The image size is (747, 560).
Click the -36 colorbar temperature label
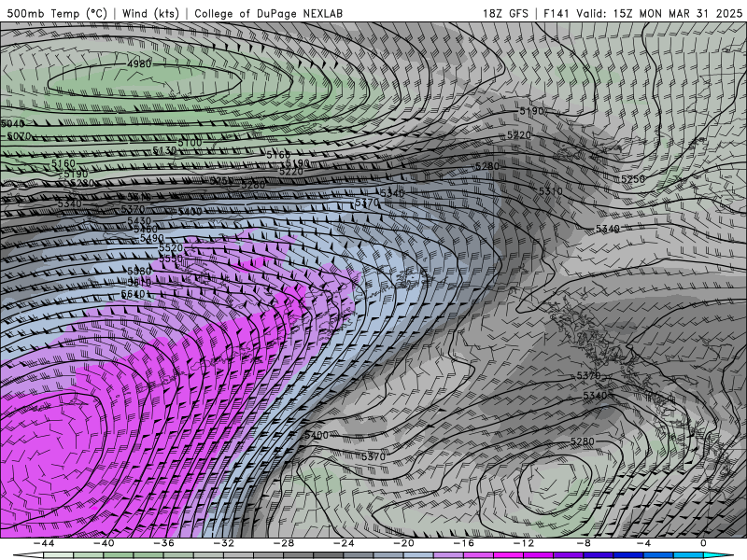[x=163, y=543]
